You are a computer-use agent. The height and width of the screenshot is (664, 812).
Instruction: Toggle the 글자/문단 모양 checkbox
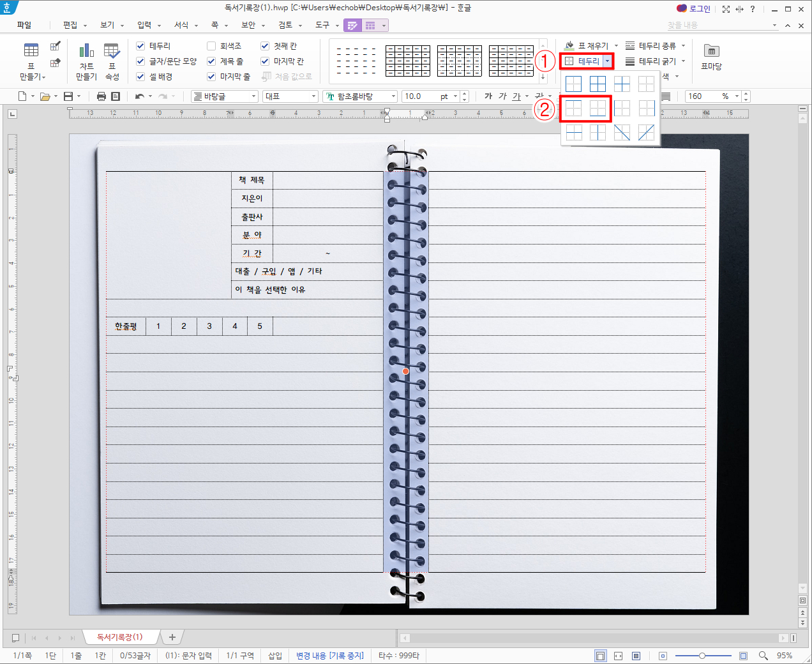(140, 61)
